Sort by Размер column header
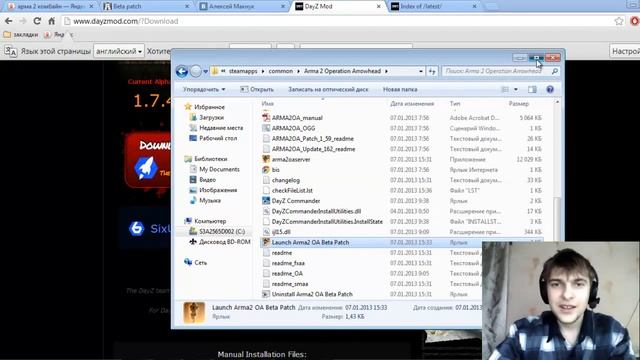This screenshot has width=640, height=360. [x=519, y=104]
